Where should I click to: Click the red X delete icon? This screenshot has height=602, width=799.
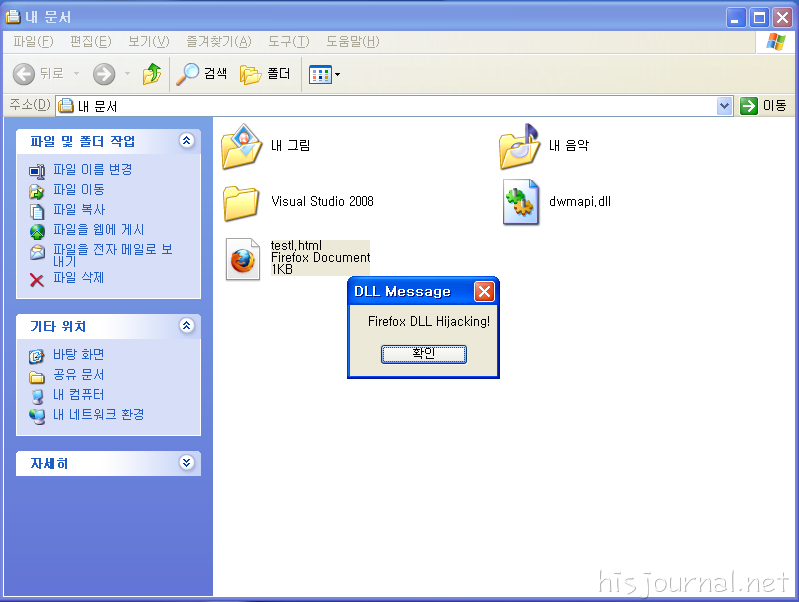click(x=37, y=280)
